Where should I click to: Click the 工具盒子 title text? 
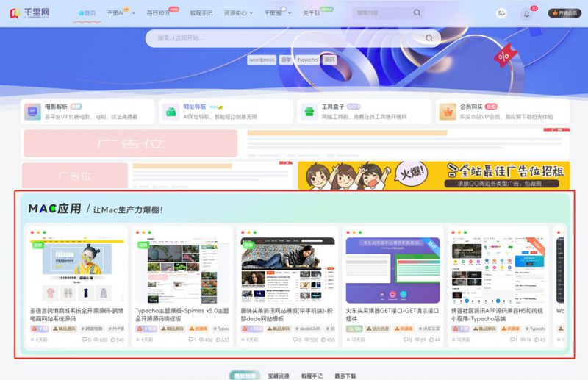click(333, 107)
